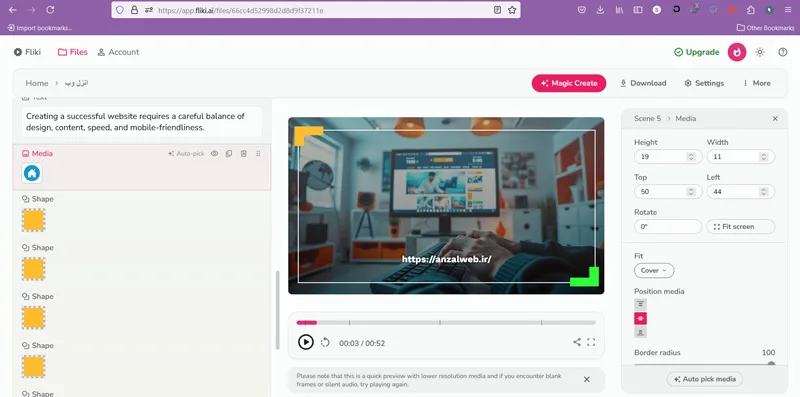Select the blue home icon media thumbnail

click(32, 173)
